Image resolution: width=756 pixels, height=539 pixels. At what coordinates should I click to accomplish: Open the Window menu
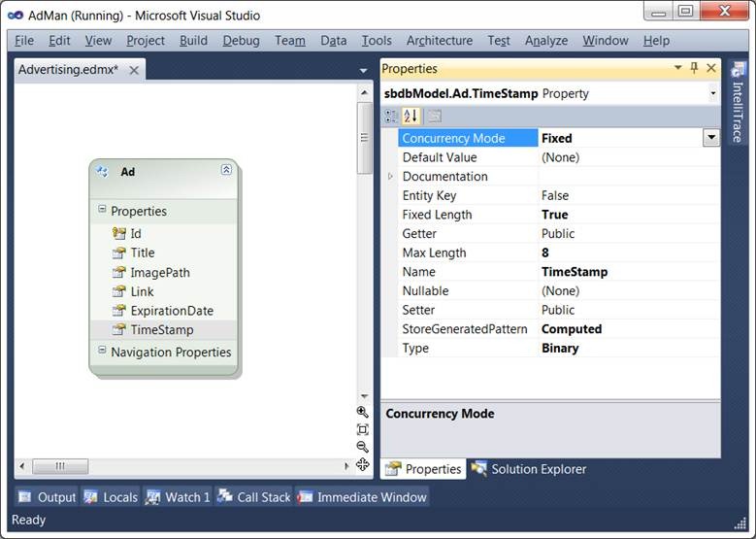coord(605,41)
